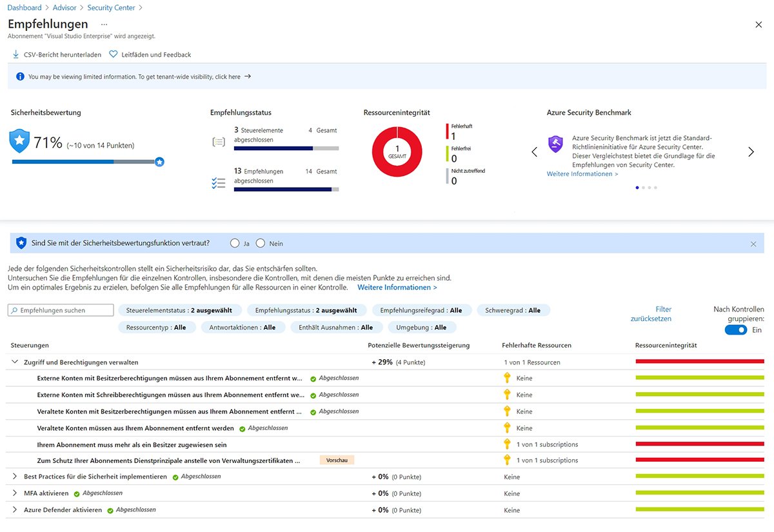Select the Ja radio button

click(234, 243)
